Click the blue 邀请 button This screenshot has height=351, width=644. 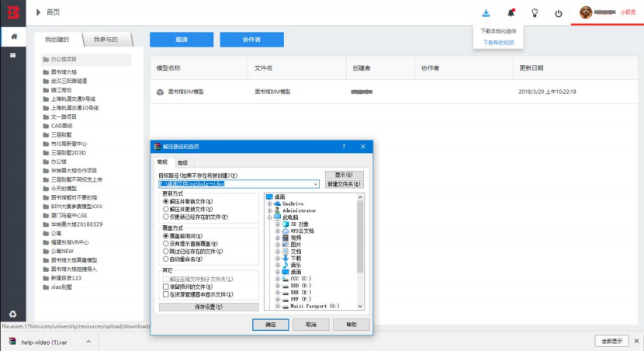click(182, 40)
